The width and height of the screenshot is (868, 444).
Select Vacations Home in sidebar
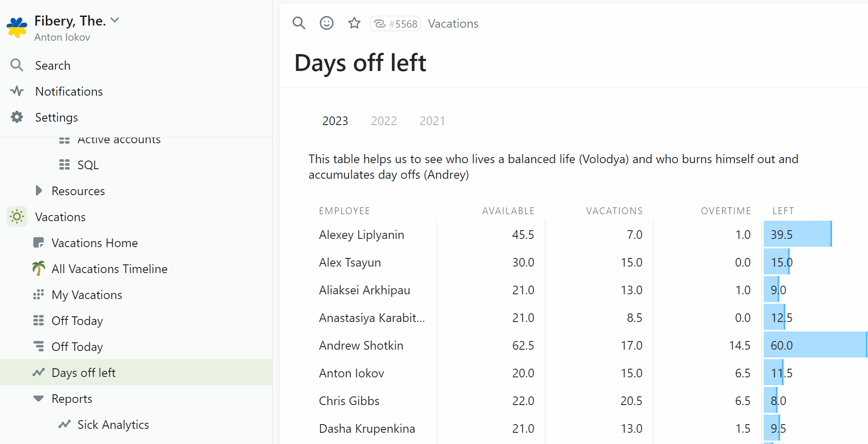[94, 243]
